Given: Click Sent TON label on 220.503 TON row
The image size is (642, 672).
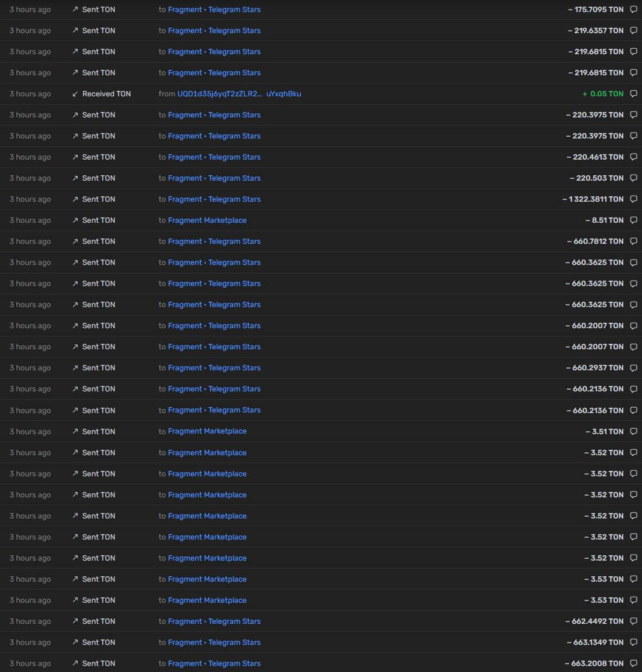Looking at the screenshot, I should (99, 178).
